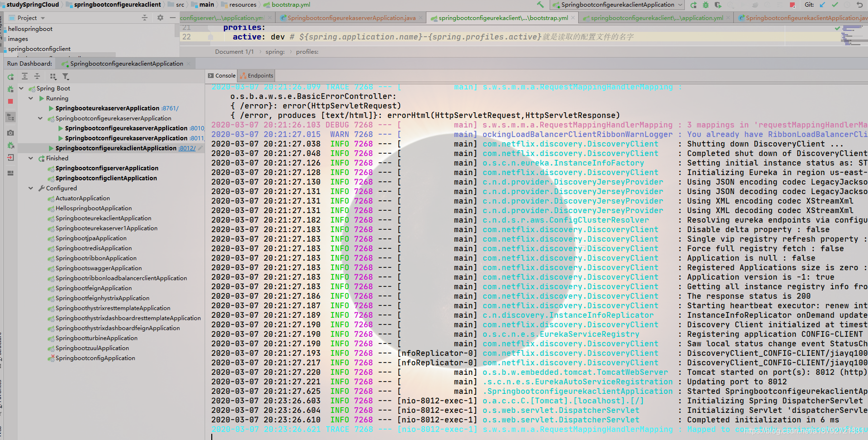
Task: Click the Expand All icon in Run Dashboard
Action: pyautogui.click(x=25, y=77)
